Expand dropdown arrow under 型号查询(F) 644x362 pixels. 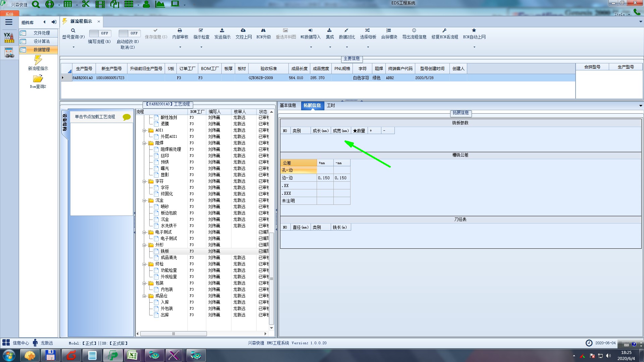pos(73,47)
